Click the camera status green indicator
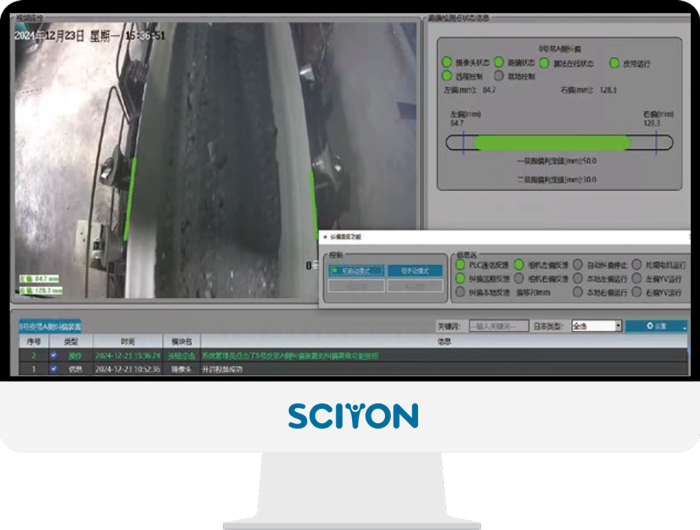The image size is (700, 530). pyautogui.click(x=447, y=62)
